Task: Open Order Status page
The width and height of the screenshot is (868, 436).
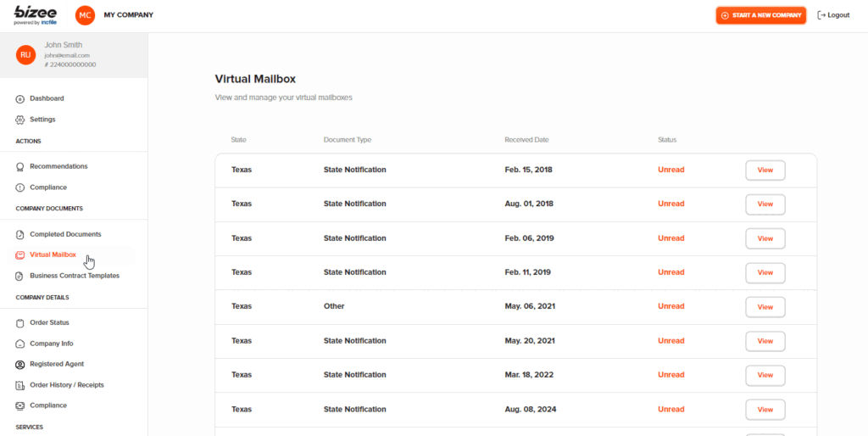Action: 49,322
